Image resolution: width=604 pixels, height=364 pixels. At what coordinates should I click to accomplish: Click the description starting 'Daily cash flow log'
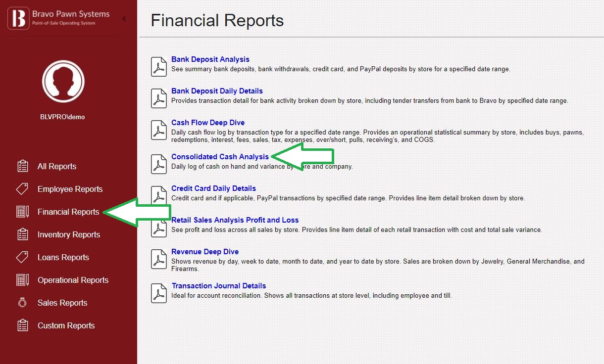pos(377,136)
